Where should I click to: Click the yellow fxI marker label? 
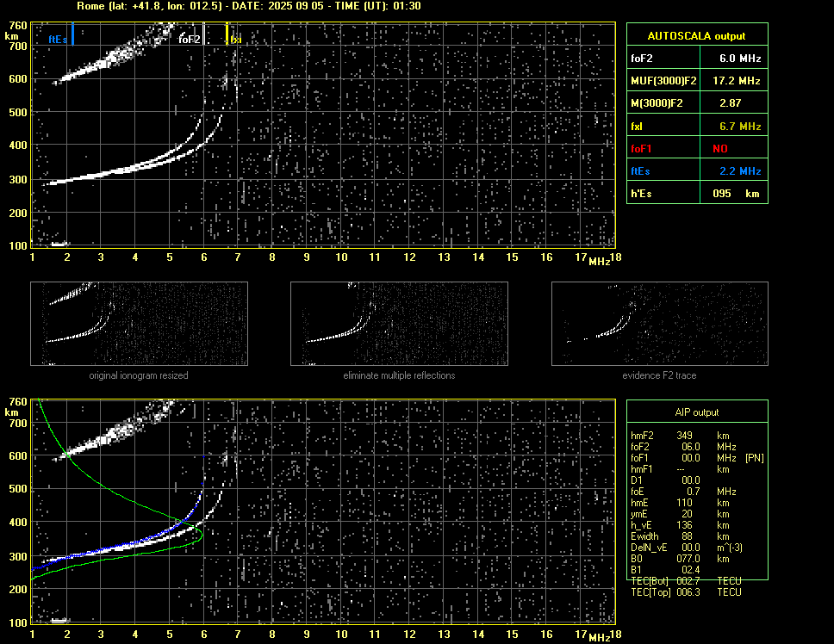pyautogui.click(x=235, y=40)
